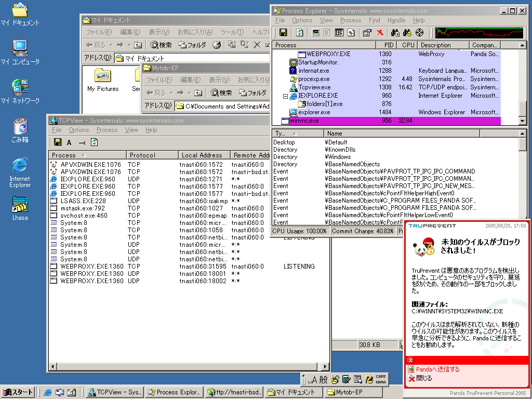Click the Save icon in TCPView toolbar

pos(58,142)
